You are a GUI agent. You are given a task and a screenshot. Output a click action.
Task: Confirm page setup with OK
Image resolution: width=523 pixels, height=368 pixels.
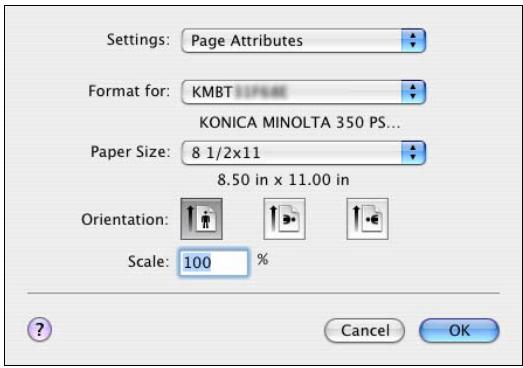coord(459,331)
